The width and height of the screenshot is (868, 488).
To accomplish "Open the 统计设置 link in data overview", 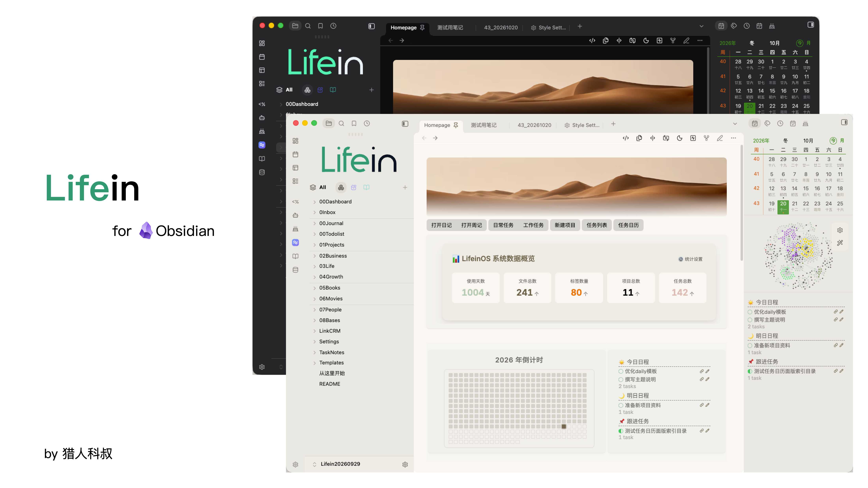I will click(x=690, y=259).
